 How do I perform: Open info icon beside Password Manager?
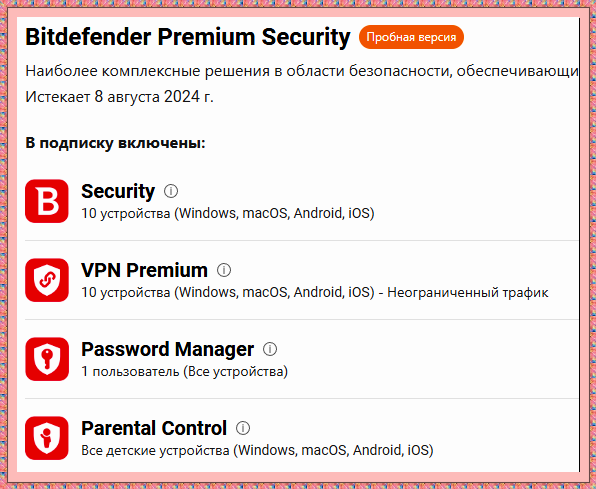click(270, 349)
